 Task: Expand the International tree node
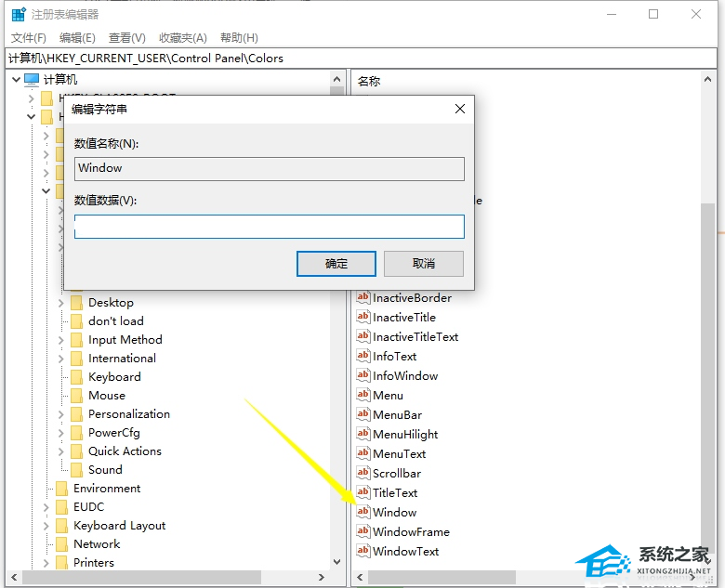coord(60,359)
